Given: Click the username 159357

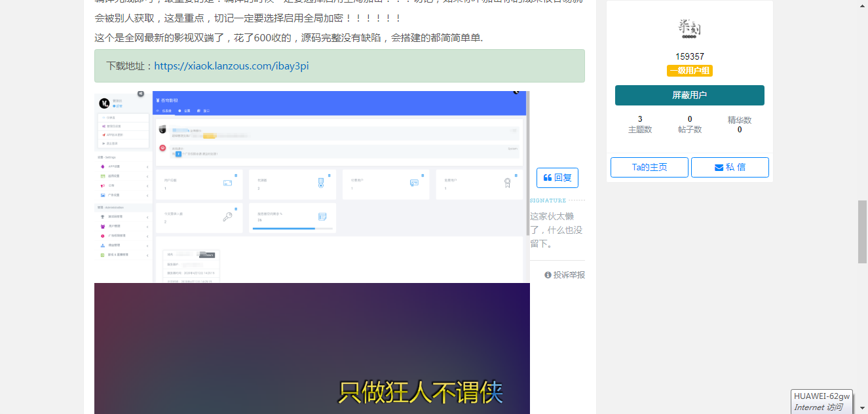Looking at the screenshot, I should (x=690, y=56).
